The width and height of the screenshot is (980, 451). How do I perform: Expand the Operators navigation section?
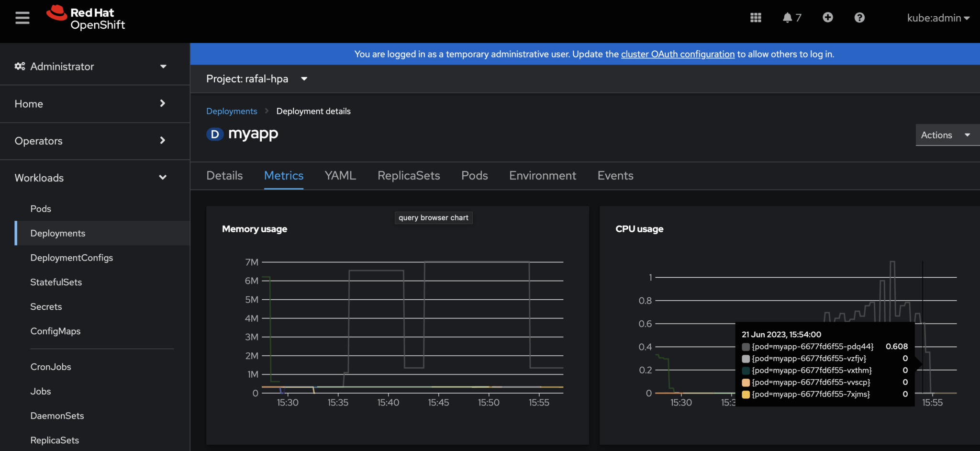tap(95, 141)
